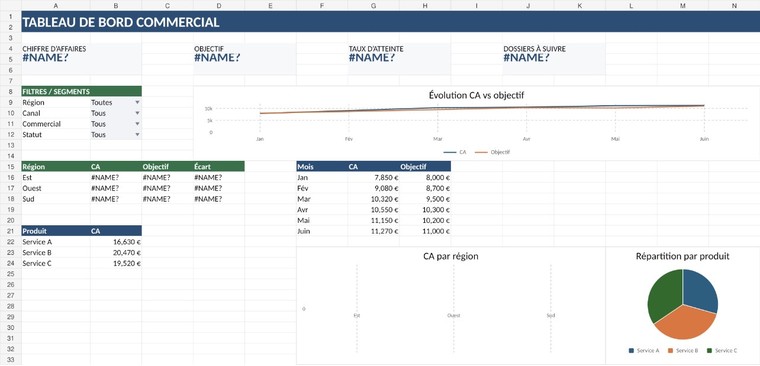The width and height of the screenshot is (760, 366).
Task: Open the Région filter dropdown arrow
Action: [137, 103]
